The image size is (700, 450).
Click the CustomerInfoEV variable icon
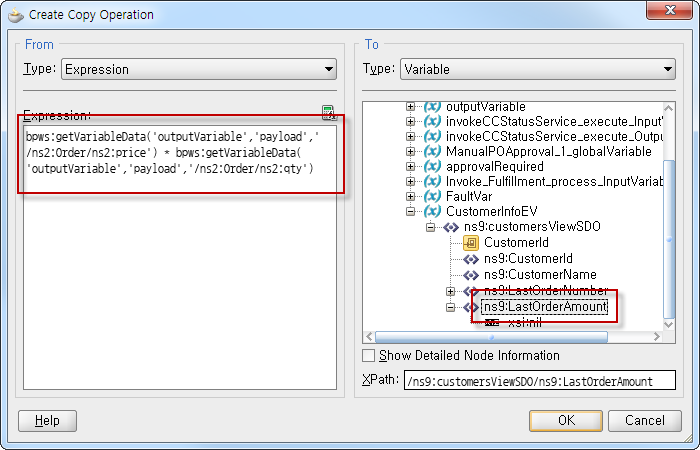tap(432, 211)
